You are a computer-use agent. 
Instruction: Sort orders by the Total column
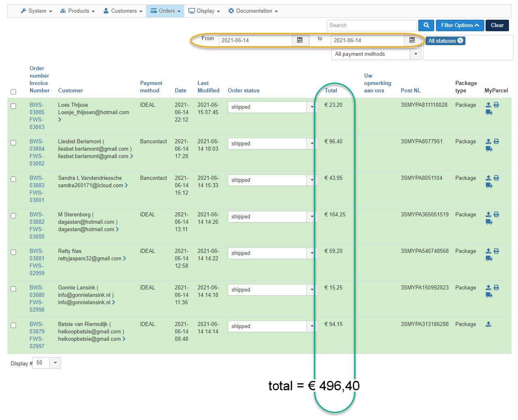331,91
